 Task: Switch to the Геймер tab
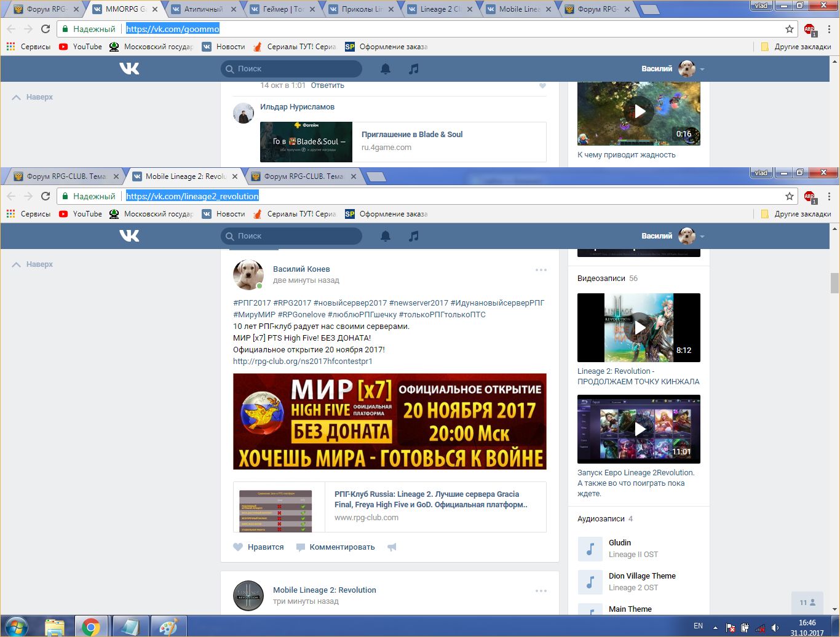[282, 9]
